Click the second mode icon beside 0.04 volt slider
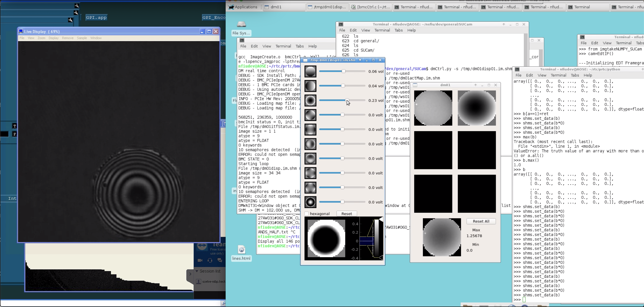644x307 pixels. (x=310, y=86)
